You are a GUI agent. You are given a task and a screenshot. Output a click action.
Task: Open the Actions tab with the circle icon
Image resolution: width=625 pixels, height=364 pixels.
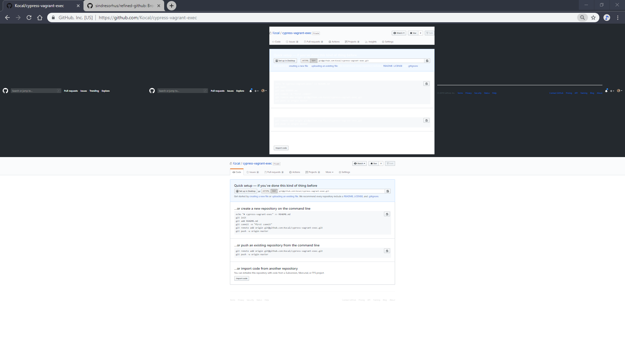[295, 172]
